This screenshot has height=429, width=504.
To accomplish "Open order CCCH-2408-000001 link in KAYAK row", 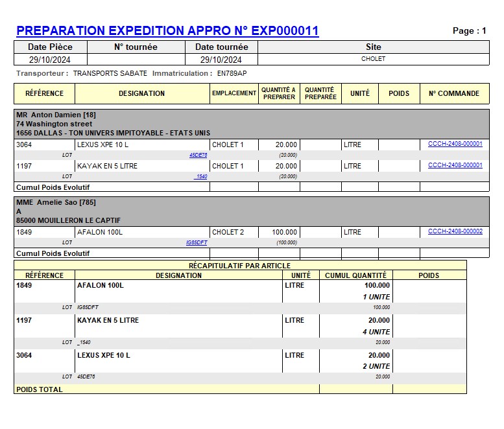I will [455, 165].
